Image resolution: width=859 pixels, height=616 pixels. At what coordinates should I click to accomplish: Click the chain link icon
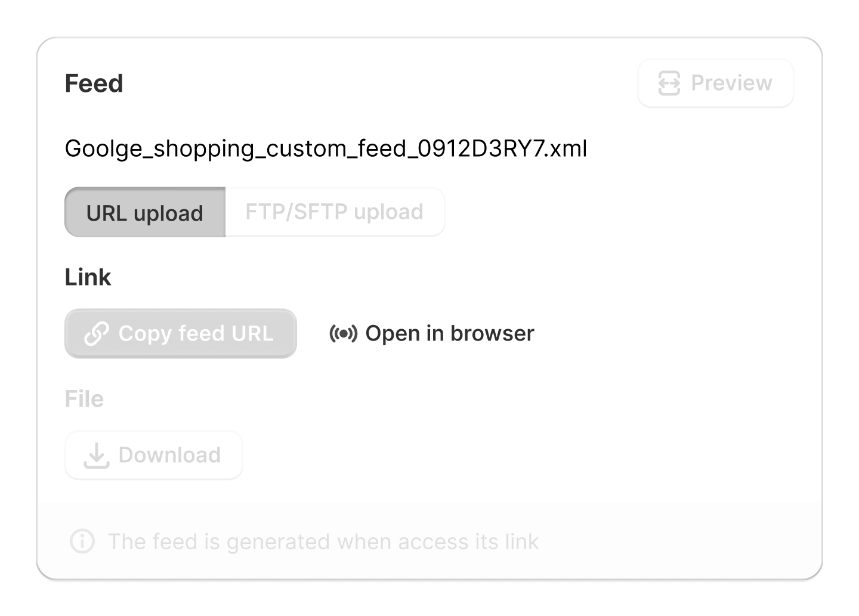point(97,334)
